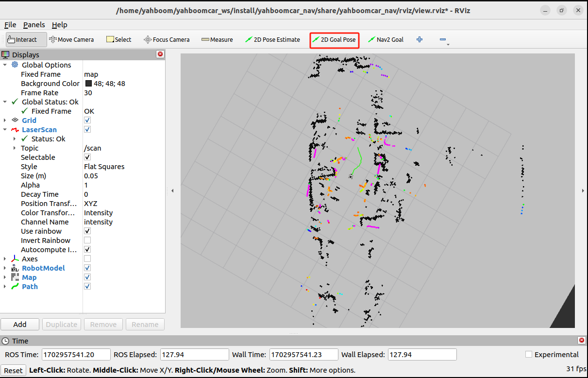
Task: Disable the LaserScan display checkbox
Action: coord(87,130)
